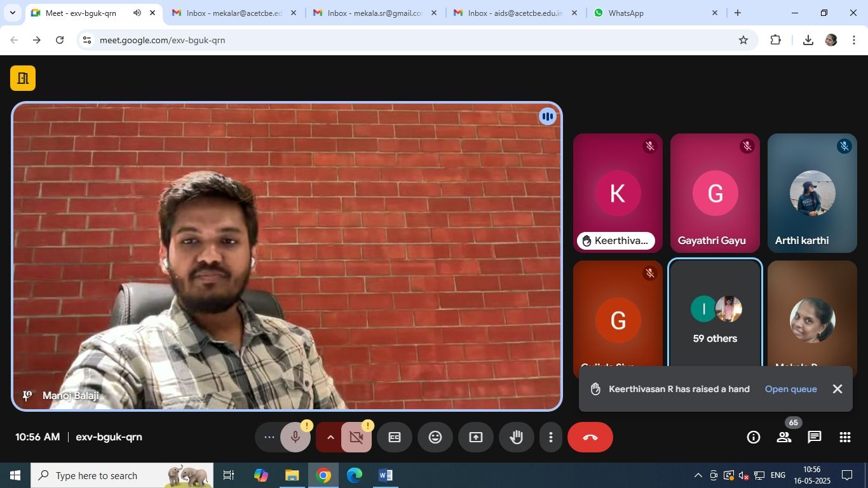Open more options three-dot menu
This screenshot has height=488, width=868.
tap(551, 437)
